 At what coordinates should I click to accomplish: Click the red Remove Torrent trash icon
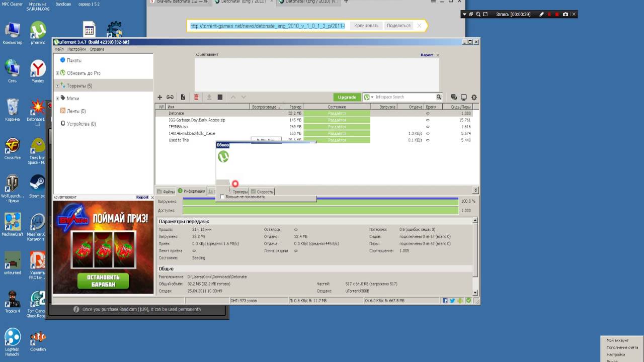click(196, 97)
